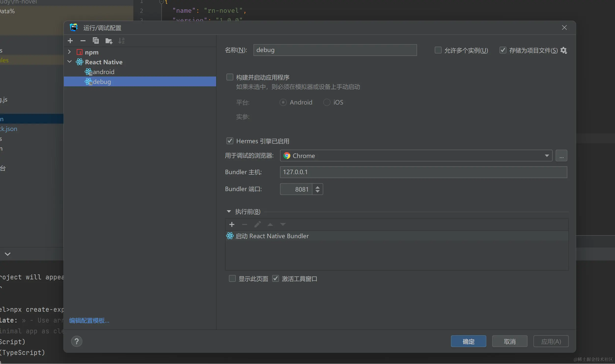The height and width of the screenshot is (364, 615).
Task: Select 'Start React Native Bundler' task row
Action: [x=397, y=236]
